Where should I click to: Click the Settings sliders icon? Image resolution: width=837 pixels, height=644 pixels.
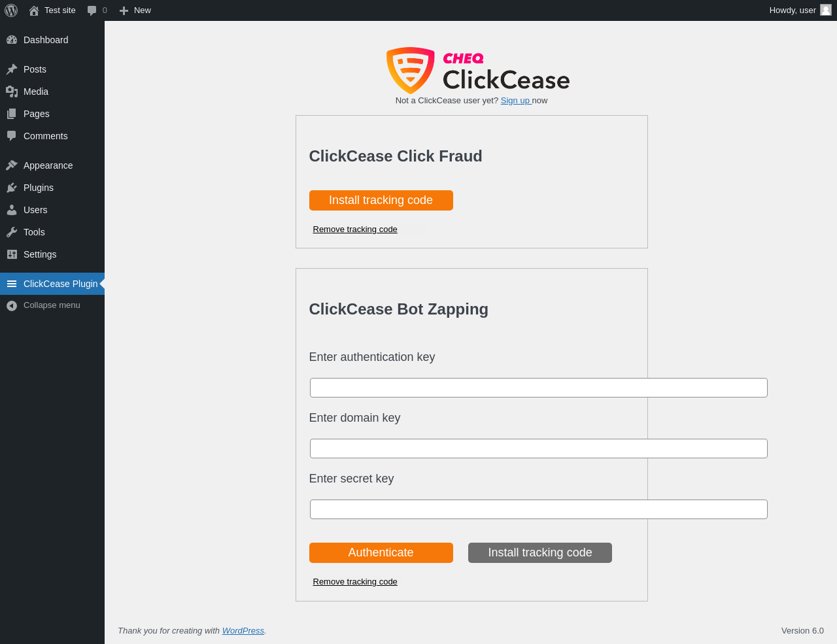[12, 254]
